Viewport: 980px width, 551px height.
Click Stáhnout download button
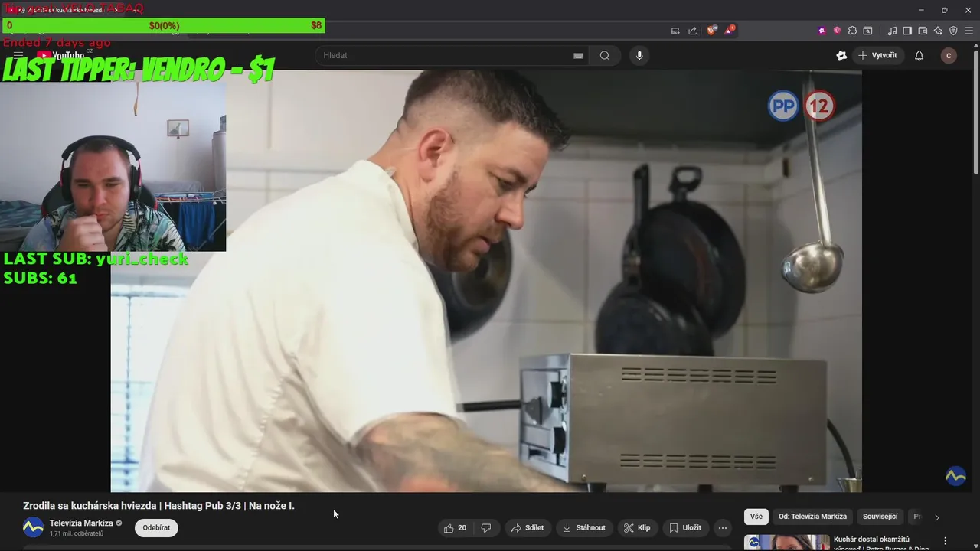tap(584, 528)
